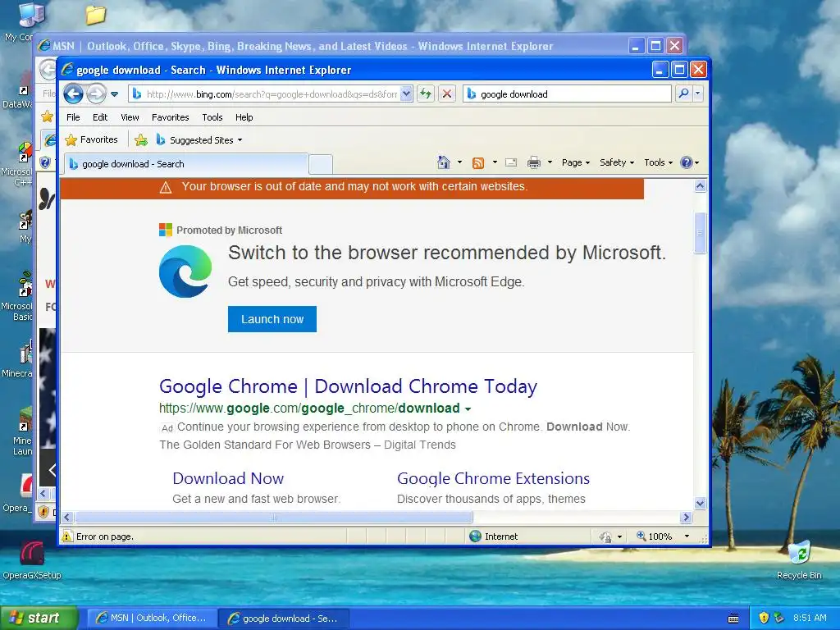The width and height of the screenshot is (840, 630).
Task: Click horizontal scrollbar right arrow
Action: (687, 517)
